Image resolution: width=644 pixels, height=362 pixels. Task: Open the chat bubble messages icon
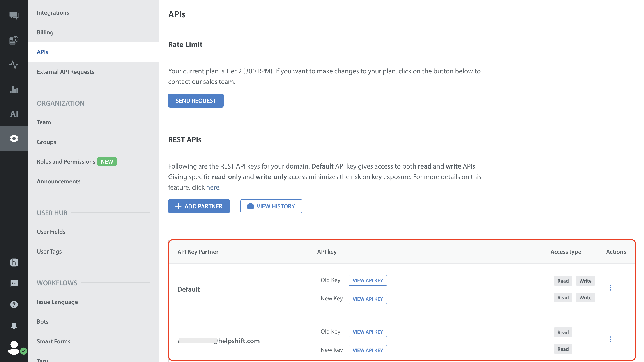[x=14, y=284]
